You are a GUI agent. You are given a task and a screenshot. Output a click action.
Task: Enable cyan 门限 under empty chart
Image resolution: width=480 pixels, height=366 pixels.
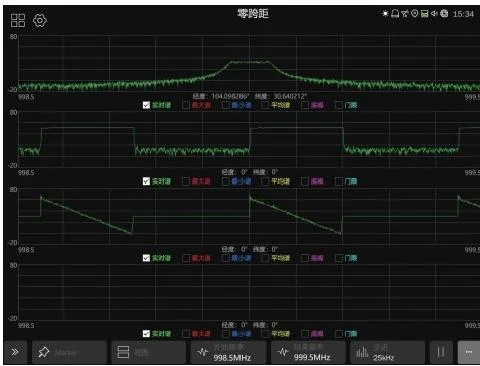pyautogui.click(x=339, y=334)
